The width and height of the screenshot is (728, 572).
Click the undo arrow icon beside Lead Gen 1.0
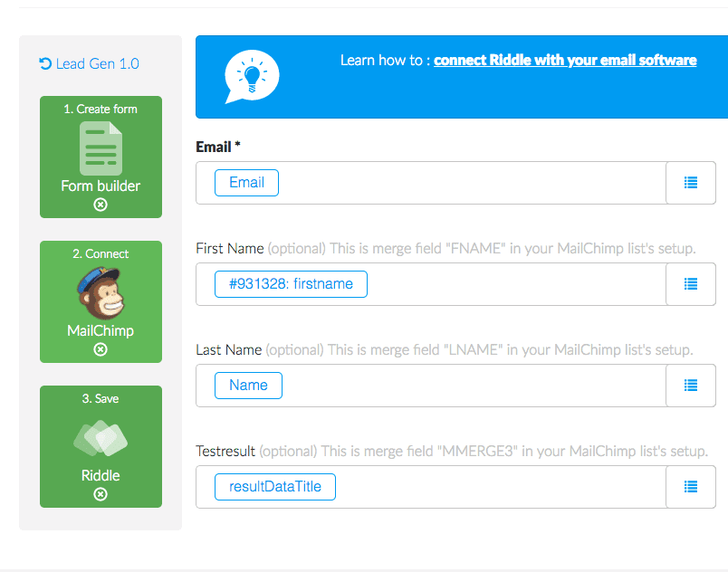pos(45,63)
